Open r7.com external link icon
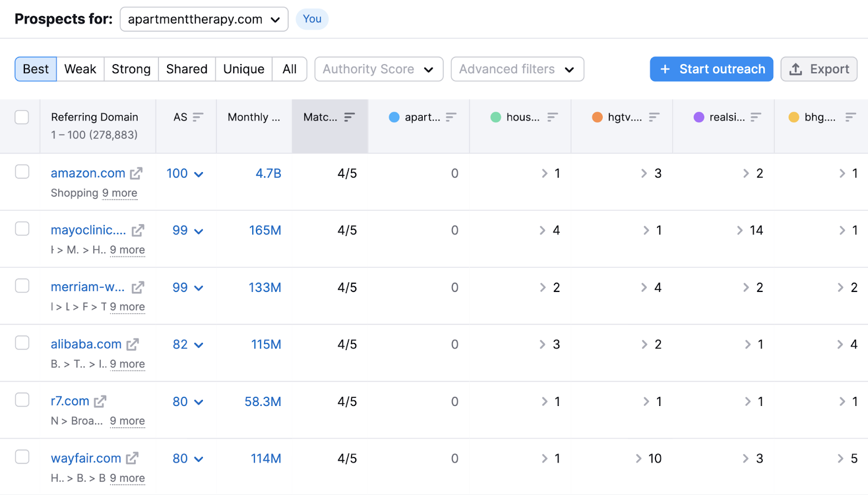This screenshot has width=868, height=495. tap(100, 401)
